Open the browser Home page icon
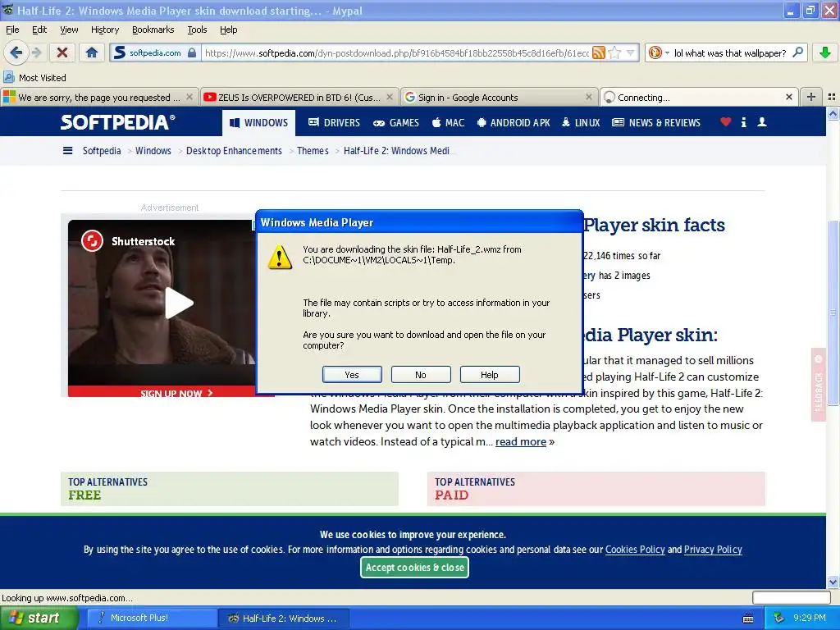The width and height of the screenshot is (840, 630). [92, 52]
